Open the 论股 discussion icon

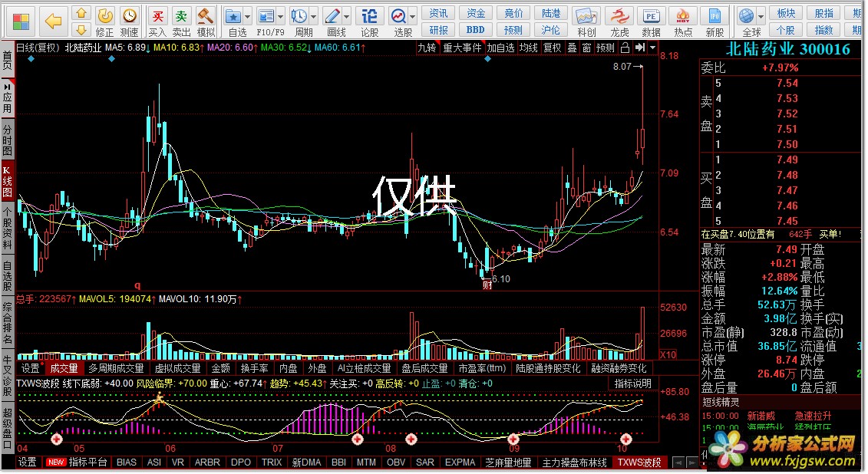point(369,21)
